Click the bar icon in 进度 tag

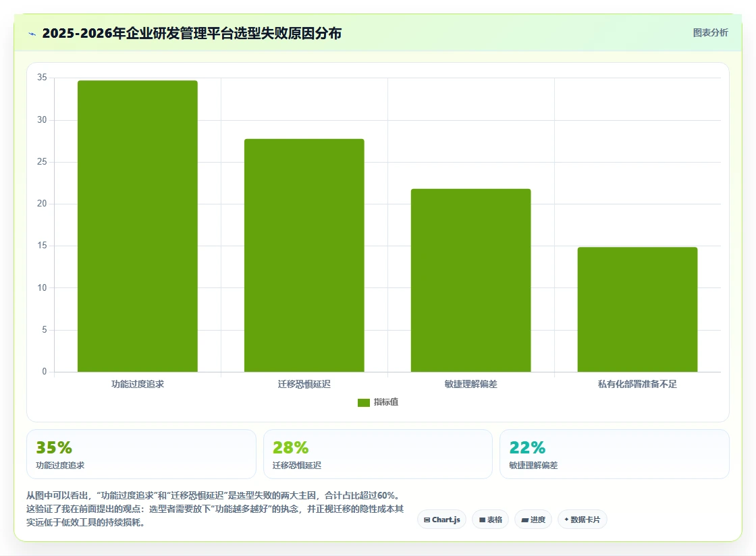(x=525, y=520)
